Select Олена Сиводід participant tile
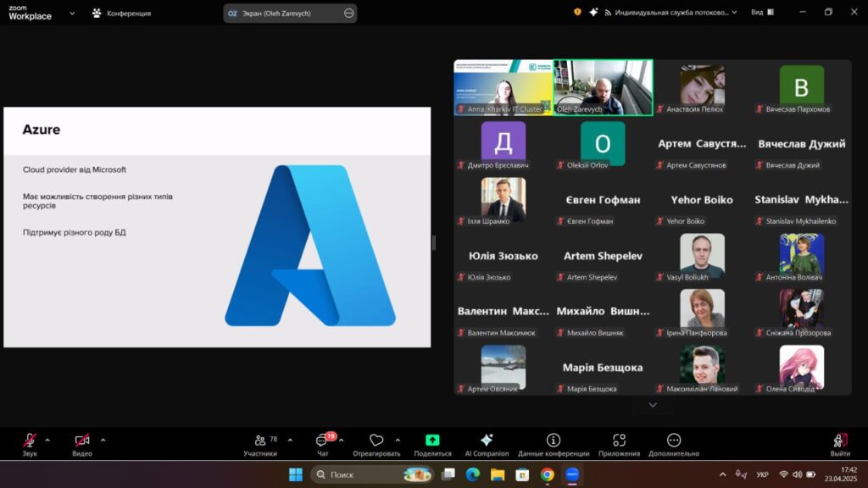The height and width of the screenshot is (488, 868). 802,368
